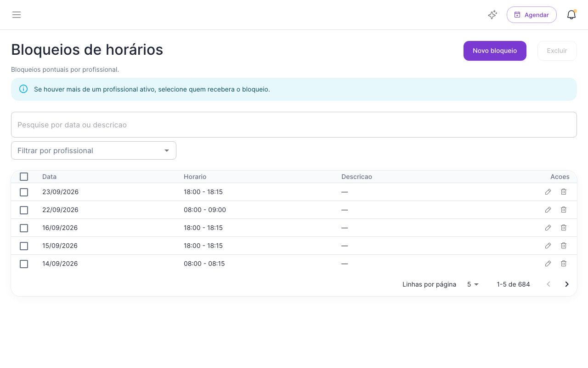Change the Linhas por página value
This screenshot has width=588, height=368.
click(473, 284)
